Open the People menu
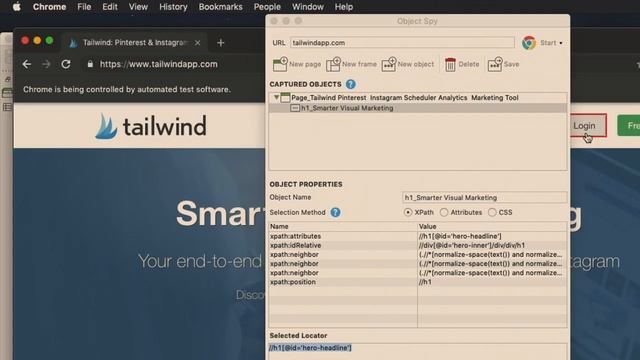 coord(267,7)
